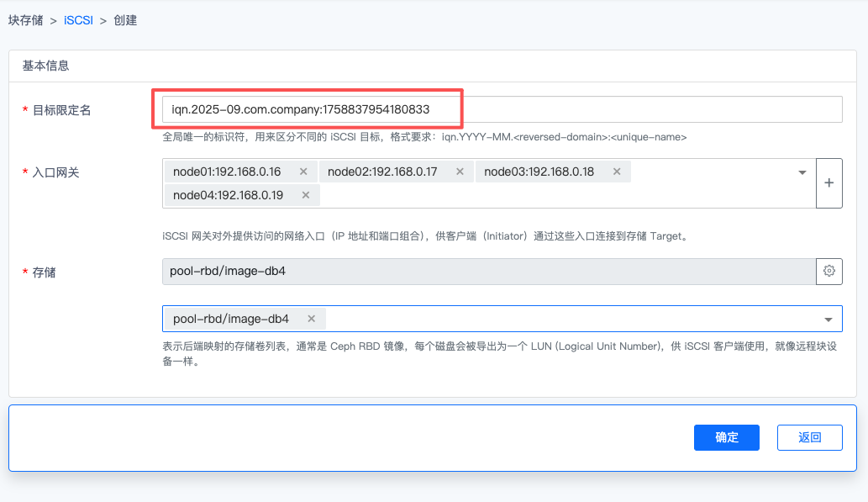Click 创建 in the breadcrumb
The height and width of the screenshot is (502, 868).
click(x=125, y=20)
